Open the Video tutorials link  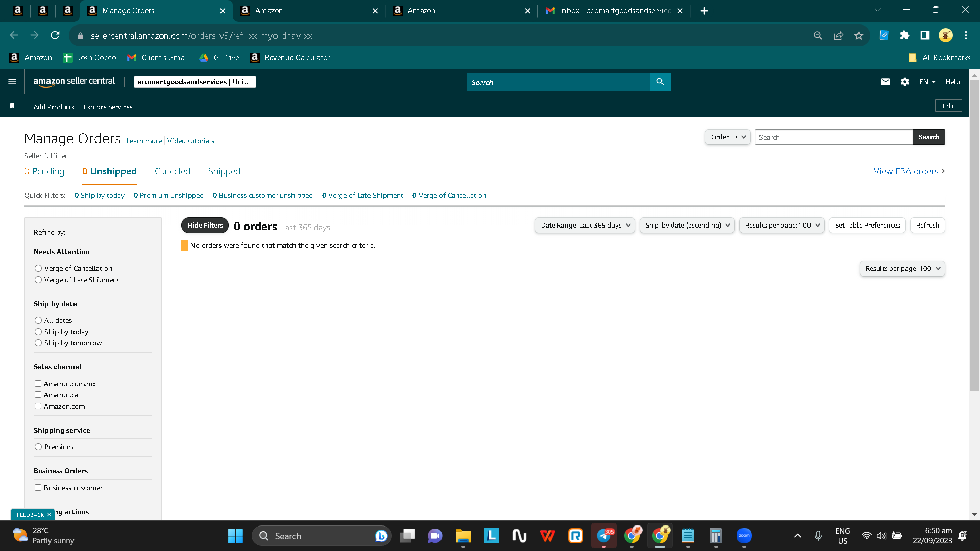pyautogui.click(x=191, y=141)
